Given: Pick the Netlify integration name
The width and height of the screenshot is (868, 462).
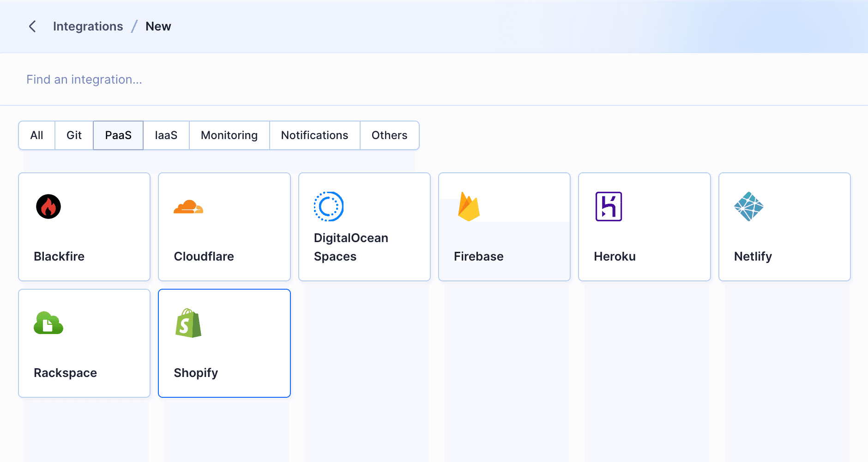Looking at the screenshot, I should pyautogui.click(x=753, y=256).
